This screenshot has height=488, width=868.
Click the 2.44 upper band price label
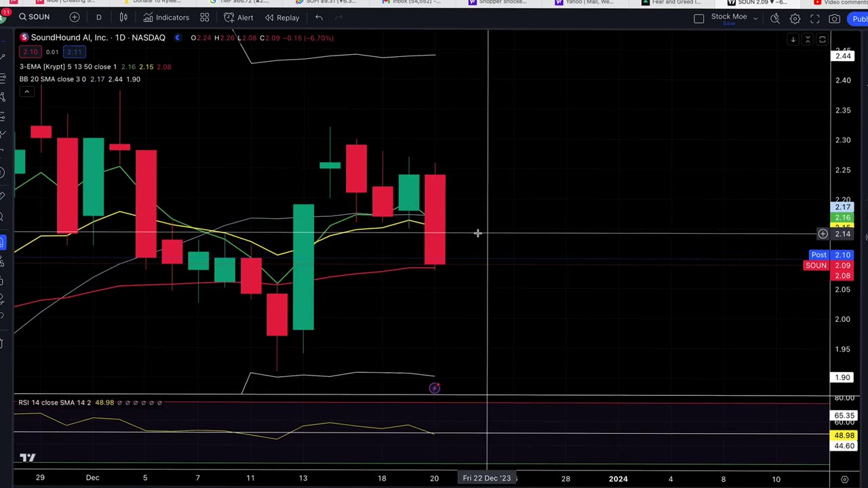[842, 56]
